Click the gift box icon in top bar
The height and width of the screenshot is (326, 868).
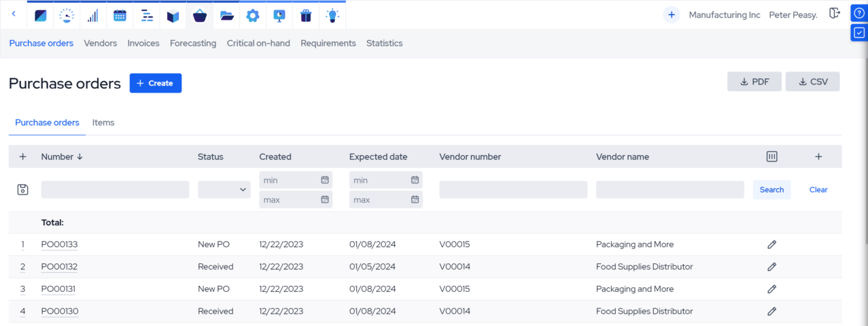(306, 15)
